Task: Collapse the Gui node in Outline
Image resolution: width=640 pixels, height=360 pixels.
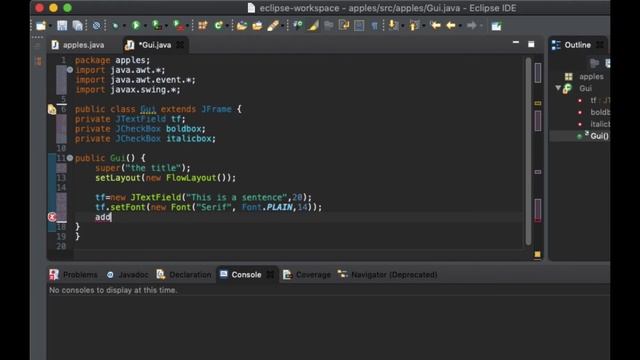Action: point(558,88)
